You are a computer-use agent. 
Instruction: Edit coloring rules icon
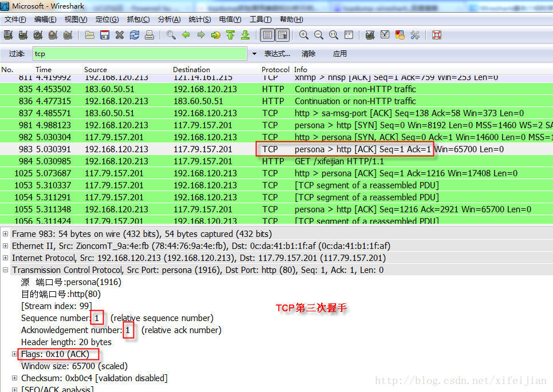point(400,35)
